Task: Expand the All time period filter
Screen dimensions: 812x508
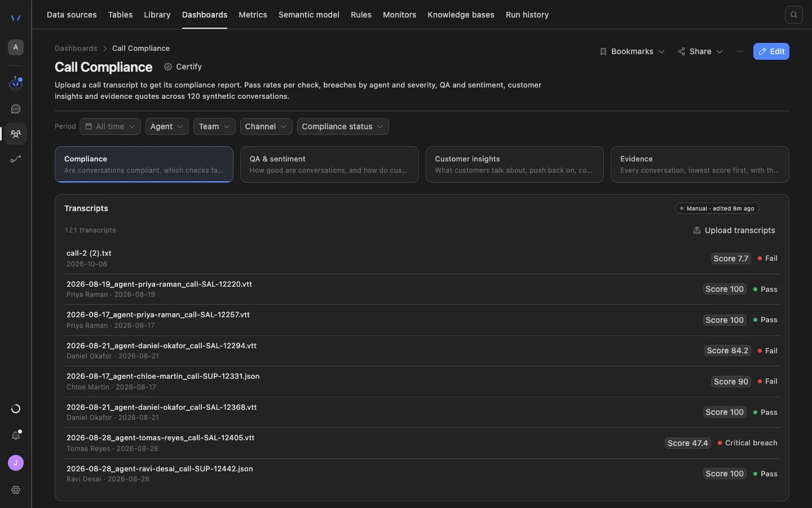Action: 110,126
